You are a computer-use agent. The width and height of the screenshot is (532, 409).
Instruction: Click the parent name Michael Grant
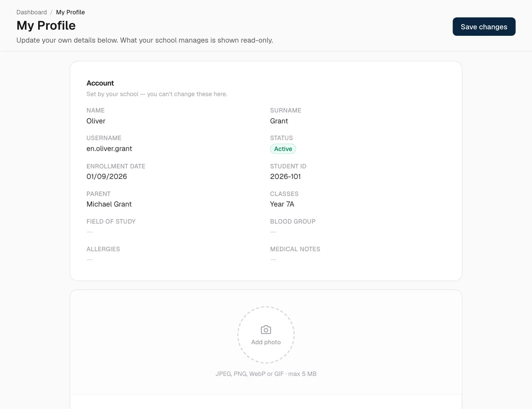(109, 204)
